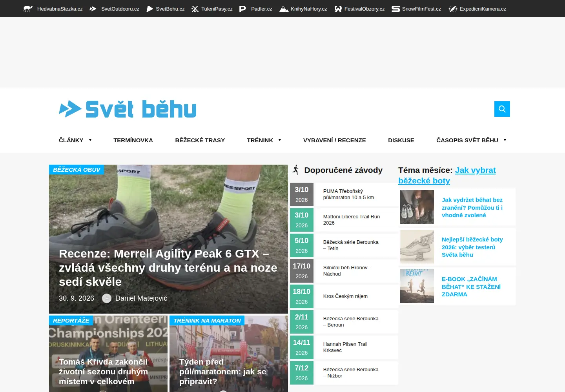This screenshot has width=565, height=392.
Task: Follow the 'Jak vybrat běžecké boty' link
Action: (x=447, y=175)
